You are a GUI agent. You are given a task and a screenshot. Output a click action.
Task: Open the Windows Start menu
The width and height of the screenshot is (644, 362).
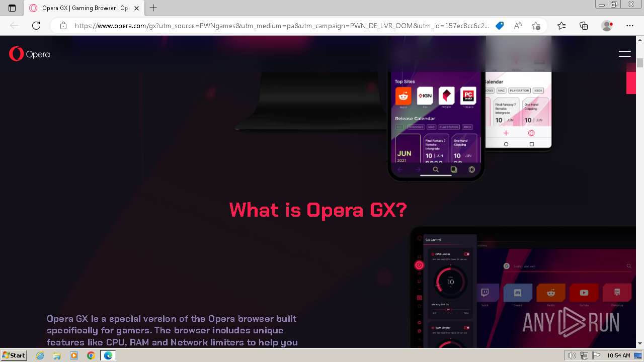click(14, 355)
